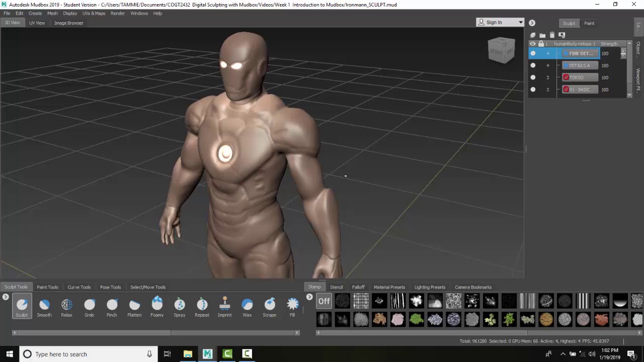Activate the Imprint tool
Screen dimensions: 644x362
(x=224, y=307)
